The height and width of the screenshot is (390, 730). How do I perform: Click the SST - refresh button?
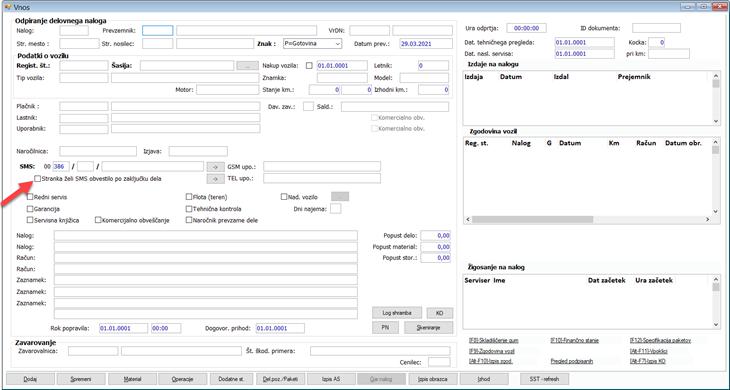click(x=544, y=379)
